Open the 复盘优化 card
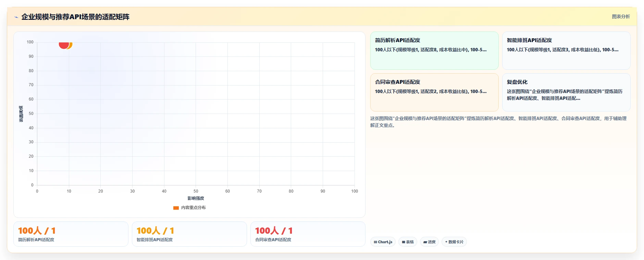 pyautogui.click(x=566, y=92)
